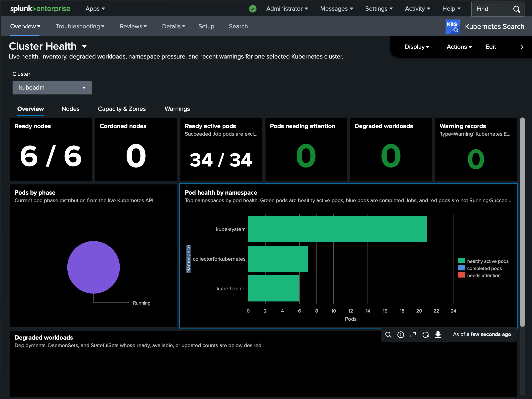Click the Ready nodes 6 / 6 value
The image size is (532, 399).
[x=51, y=156]
